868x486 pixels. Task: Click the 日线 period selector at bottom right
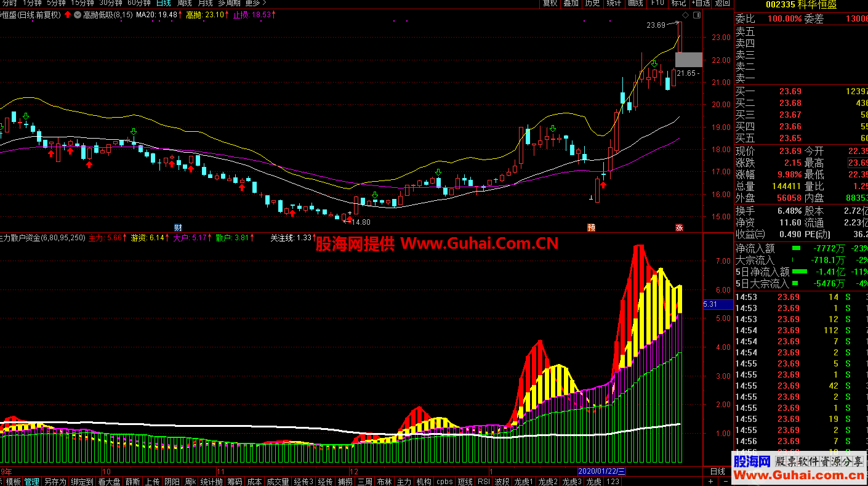(x=718, y=472)
